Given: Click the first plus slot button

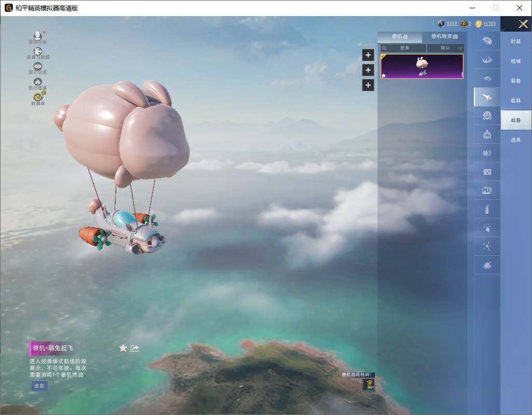Looking at the screenshot, I should 368,55.
